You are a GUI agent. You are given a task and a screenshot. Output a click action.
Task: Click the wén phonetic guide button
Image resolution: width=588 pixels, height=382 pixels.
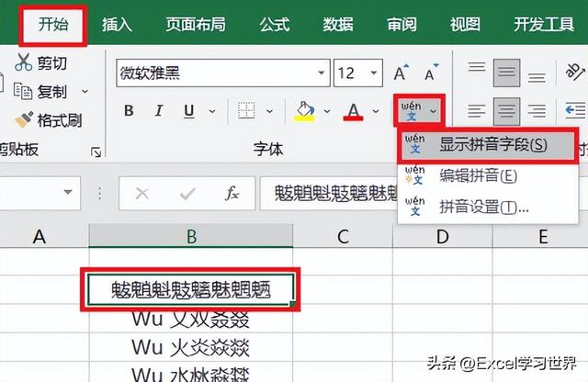pyautogui.click(x=412, y=111)
